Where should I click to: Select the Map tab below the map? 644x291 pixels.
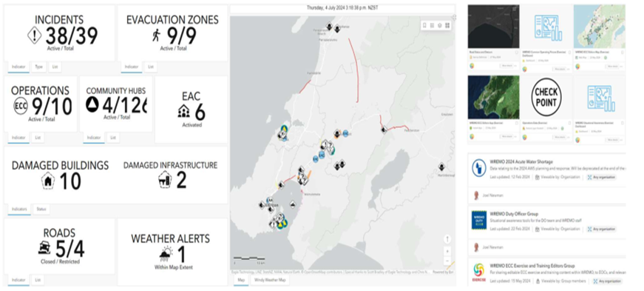(241, 280)
